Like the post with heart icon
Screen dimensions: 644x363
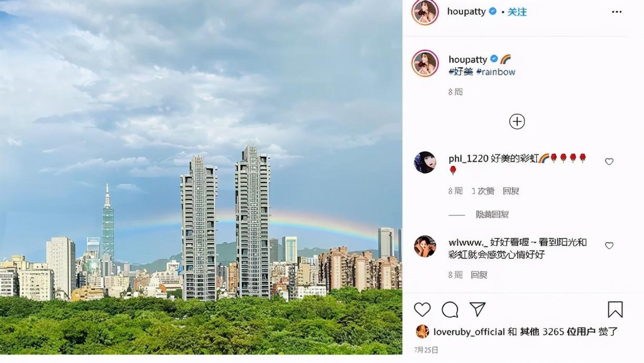click(x=422, y=309)
